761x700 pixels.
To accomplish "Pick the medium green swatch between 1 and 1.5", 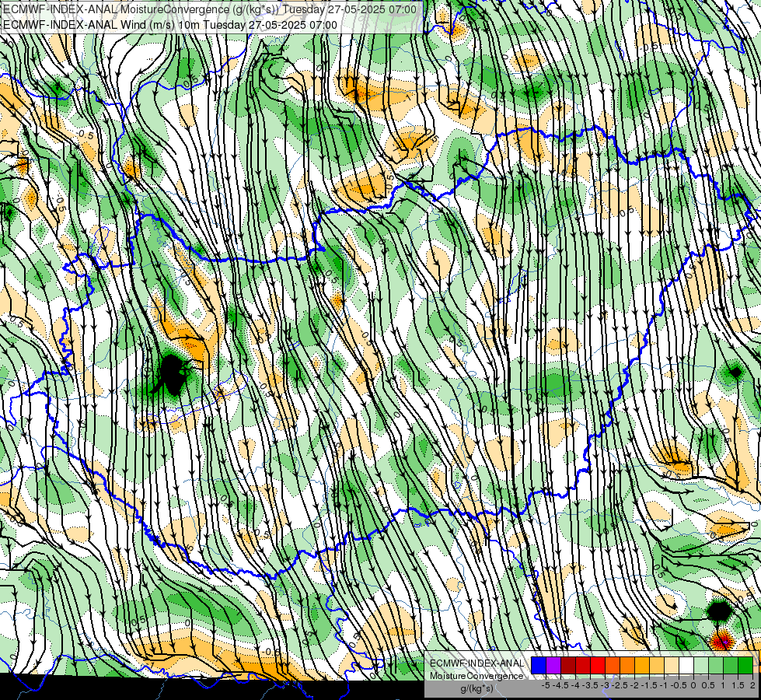I will click(731, 666).
